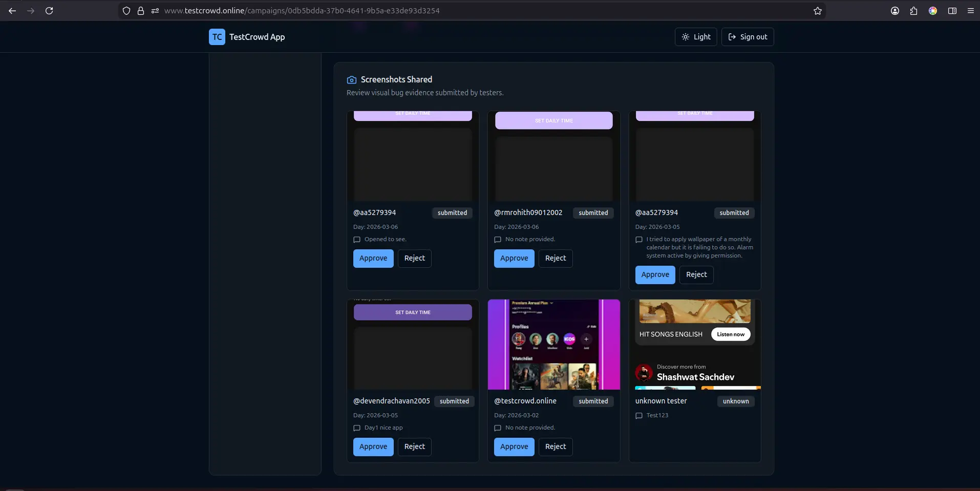Screen dimensions: 980x491
Task: Sign out of TestCrowd App
Action: (748, 36)
